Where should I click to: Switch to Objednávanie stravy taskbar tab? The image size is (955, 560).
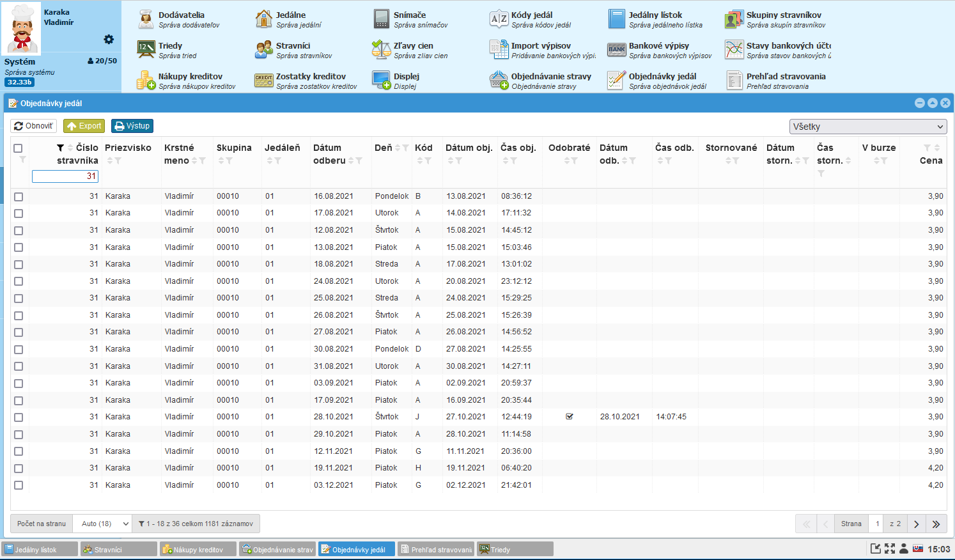(277, 549)
